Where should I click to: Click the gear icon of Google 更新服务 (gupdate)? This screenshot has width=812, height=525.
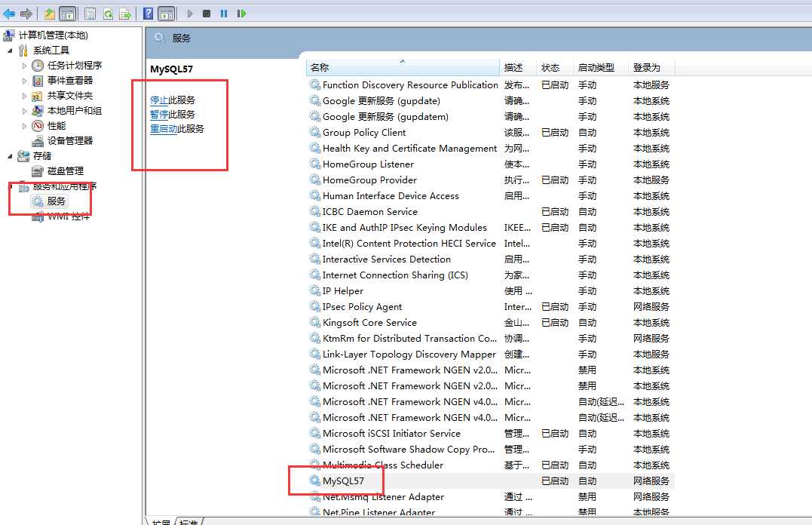tap(314, 100)
